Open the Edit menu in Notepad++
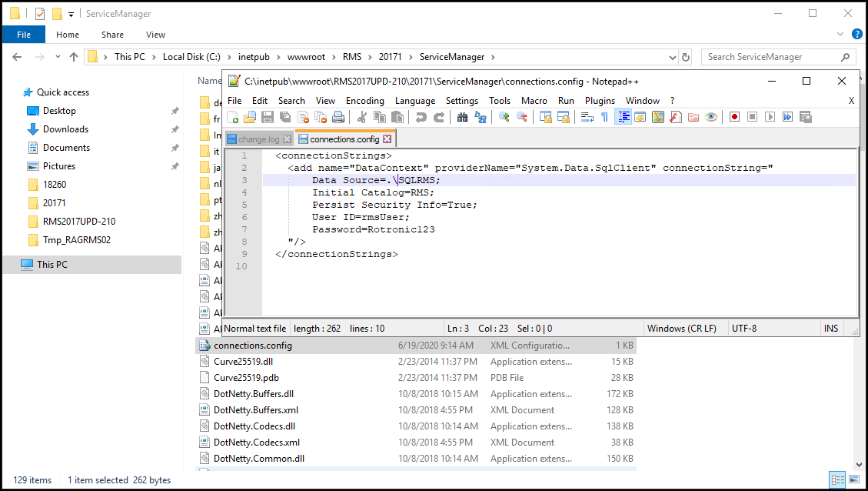 260,101
